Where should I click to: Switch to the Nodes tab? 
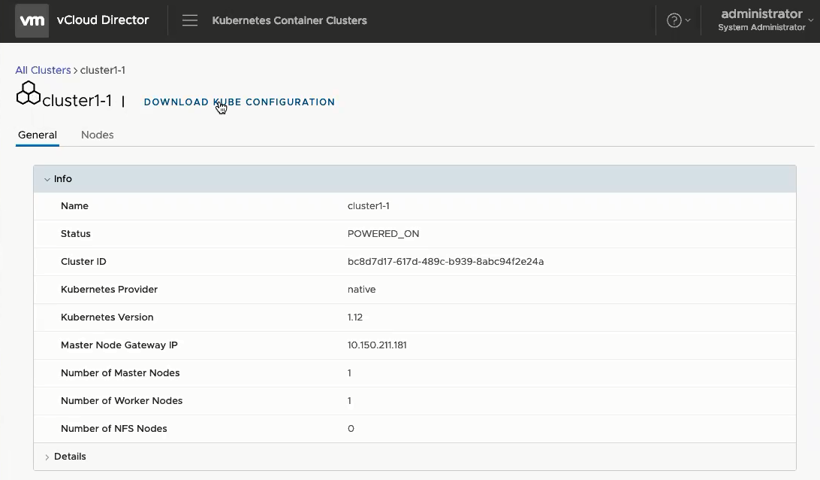click(97, 135)
